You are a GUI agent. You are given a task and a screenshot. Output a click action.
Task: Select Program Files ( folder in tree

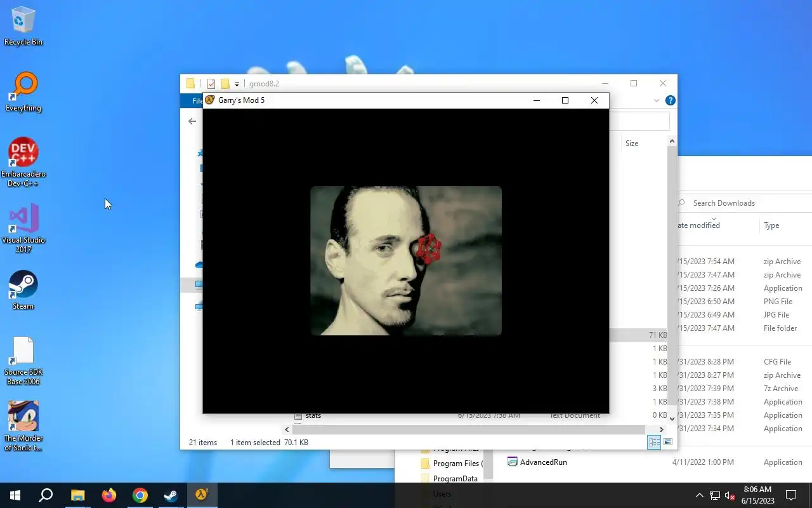(452, 464)
